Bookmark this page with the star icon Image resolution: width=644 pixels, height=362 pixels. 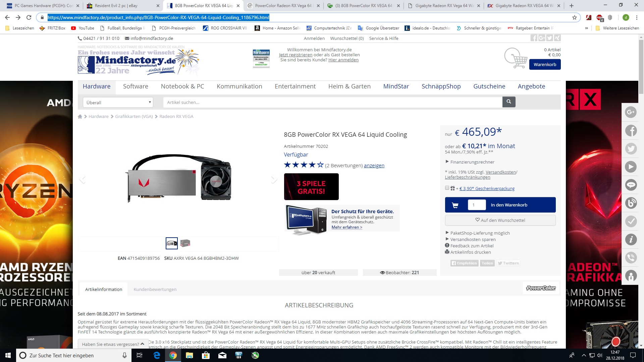point(575,17)
